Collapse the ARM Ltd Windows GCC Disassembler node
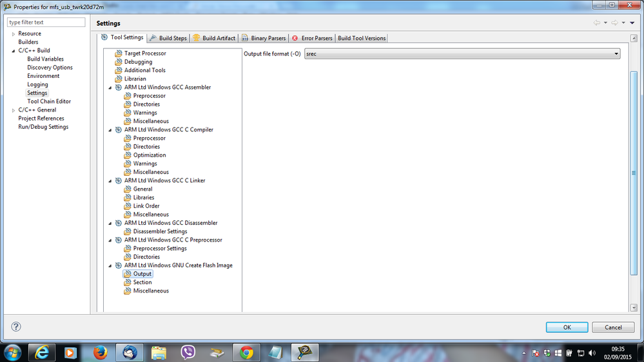This screenshot has width=644, height=362. tap(110, 224)
